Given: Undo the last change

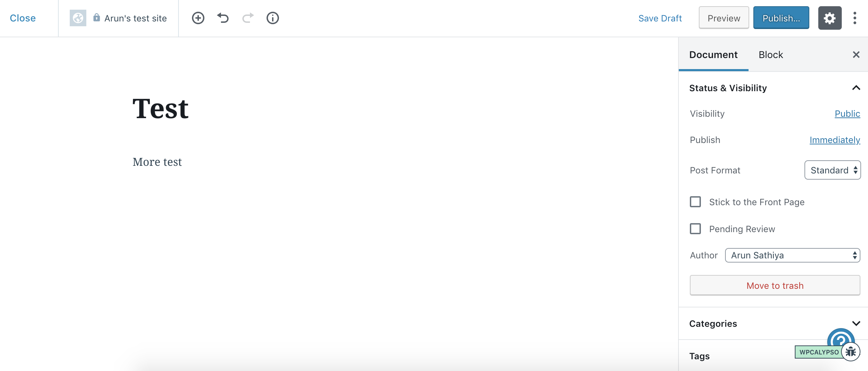Looking at the screenshot, I should tap(223, 18).
